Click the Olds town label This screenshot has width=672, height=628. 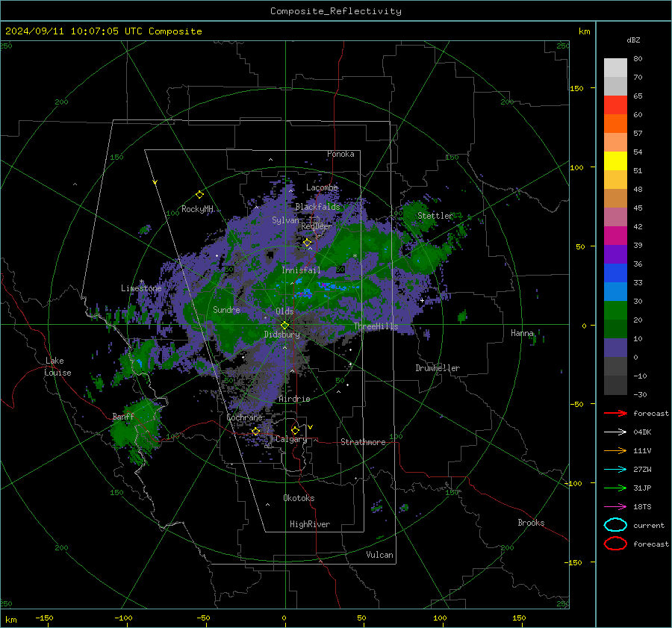pos(284,311)
